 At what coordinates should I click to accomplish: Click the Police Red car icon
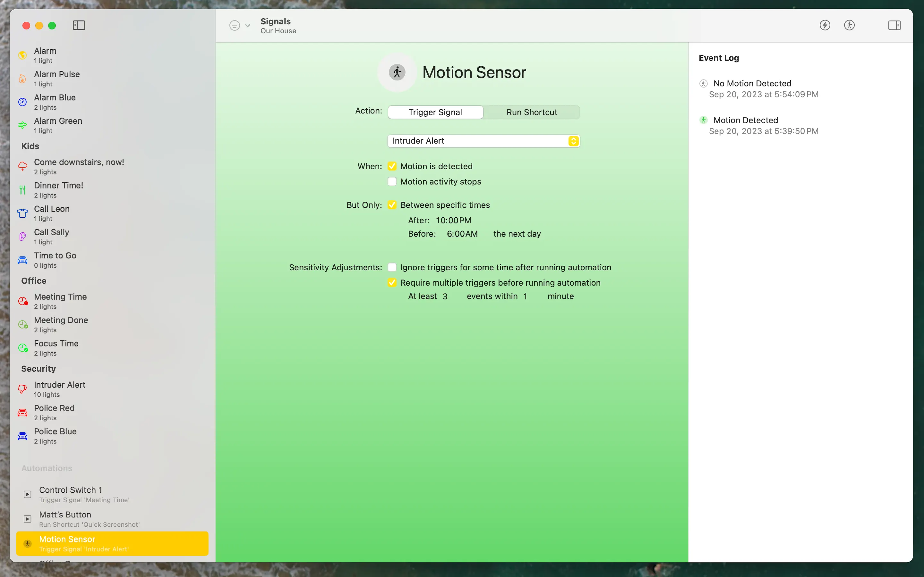pyautogui.click(x=22, y=413)
